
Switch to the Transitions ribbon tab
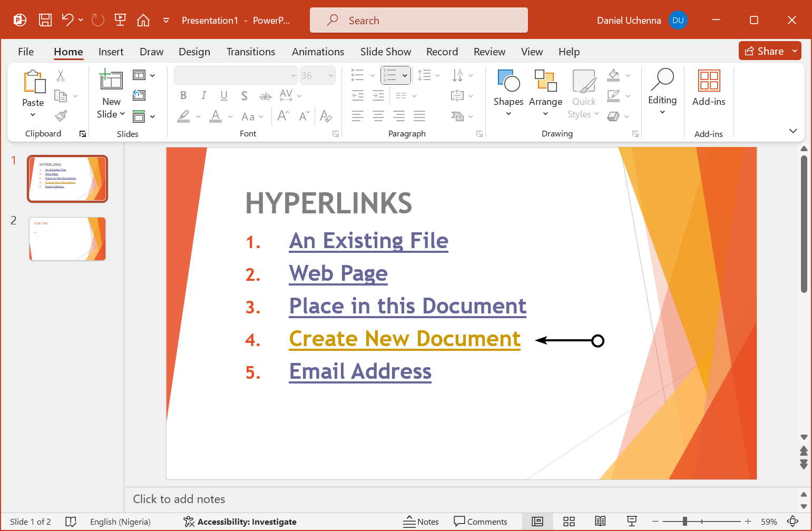click(251, 52)
